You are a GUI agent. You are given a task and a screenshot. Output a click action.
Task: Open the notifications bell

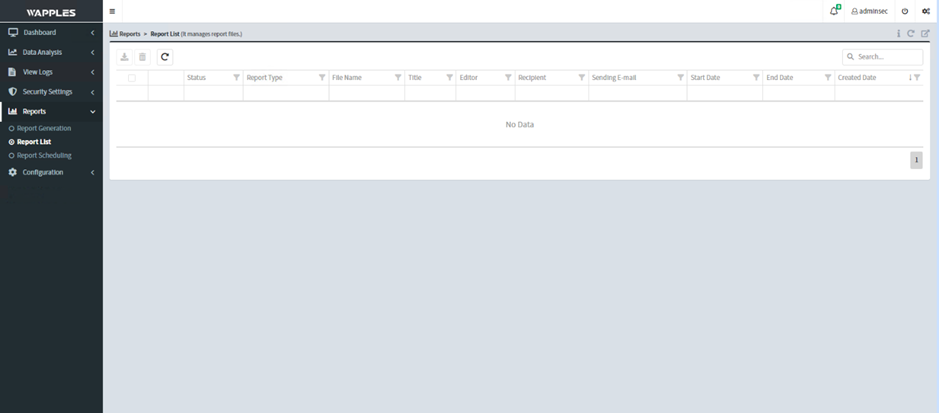tap(833, 11)
